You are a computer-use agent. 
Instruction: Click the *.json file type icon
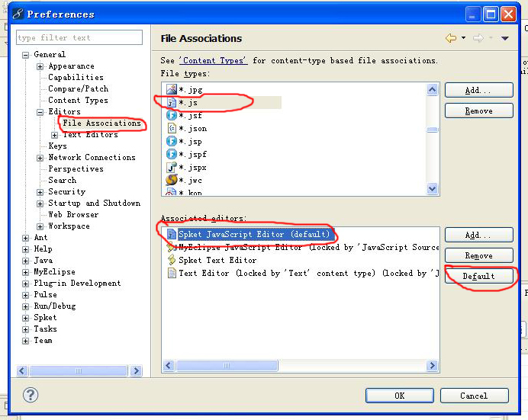[172, 129]
